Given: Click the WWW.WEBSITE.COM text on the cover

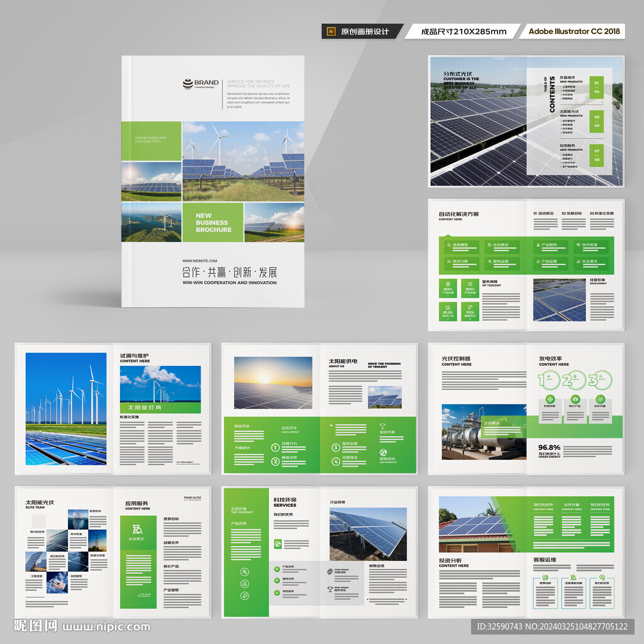Looking at the screenshot, I should click(x=199, y=261).
